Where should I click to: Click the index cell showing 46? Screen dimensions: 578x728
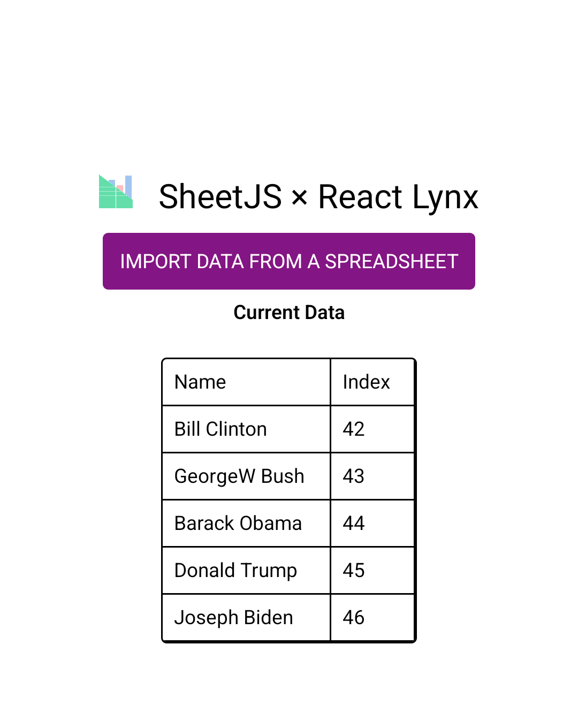[372, 618]
